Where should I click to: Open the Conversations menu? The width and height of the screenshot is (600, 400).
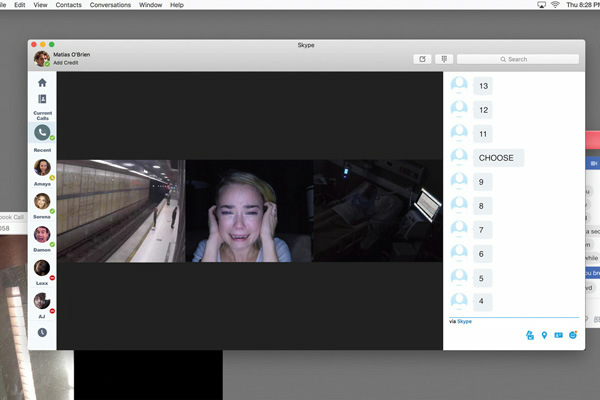(x=110, y=5)
